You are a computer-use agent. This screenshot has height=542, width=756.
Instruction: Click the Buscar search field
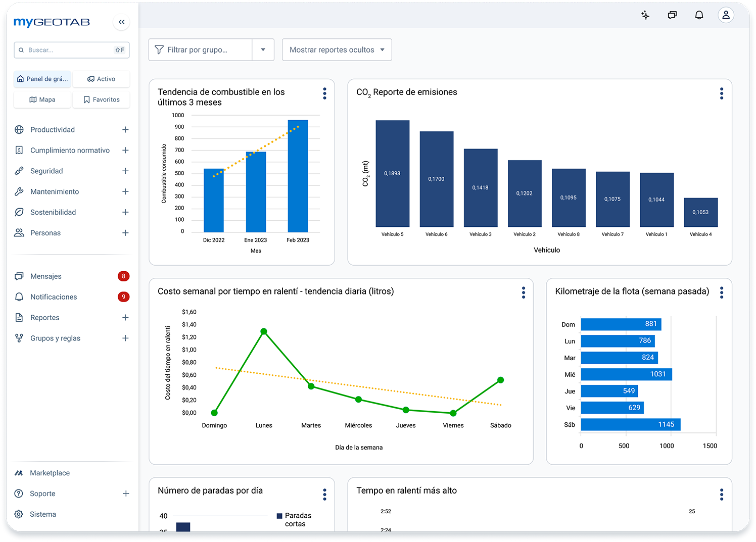(x=72, y=50)
